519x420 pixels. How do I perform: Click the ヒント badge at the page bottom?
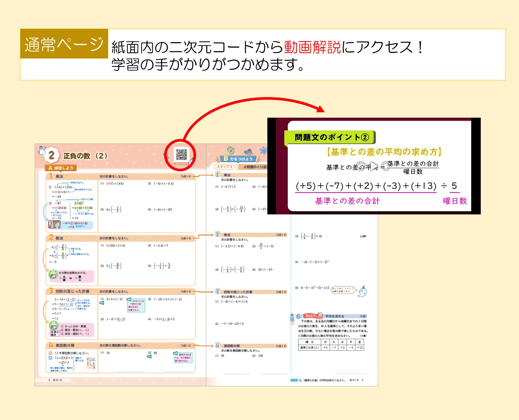(294, 380)
